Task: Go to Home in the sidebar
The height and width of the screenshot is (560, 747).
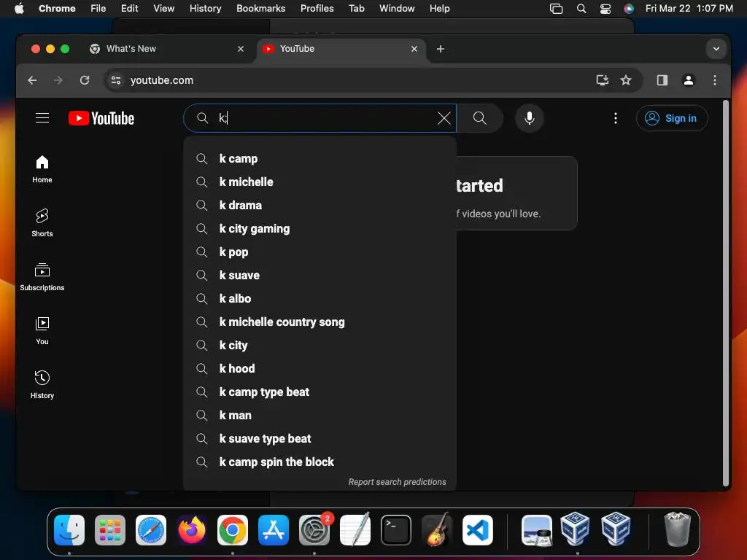Action: 42,169
